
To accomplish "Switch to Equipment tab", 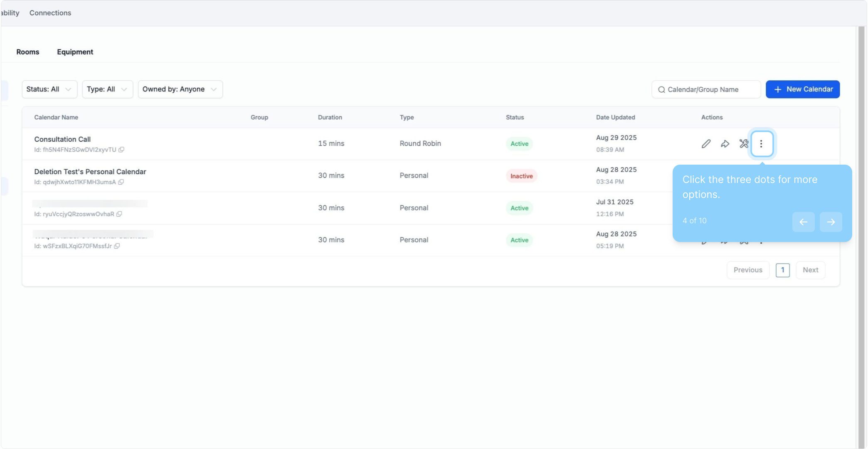I will (x=75, y=52).
